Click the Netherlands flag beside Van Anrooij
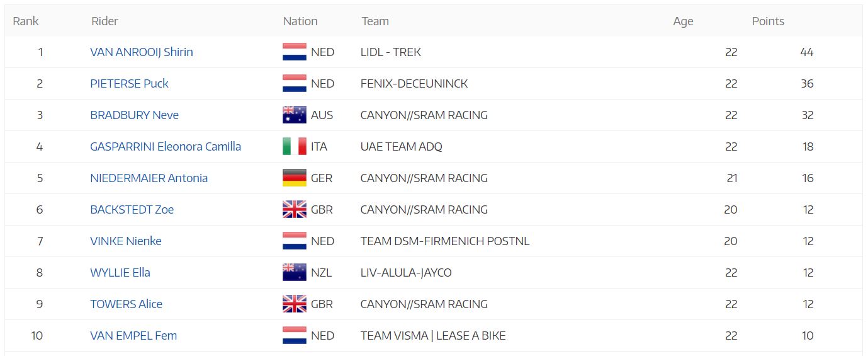Viewport: 868px width, 356px height. click(x=295, y=52)
